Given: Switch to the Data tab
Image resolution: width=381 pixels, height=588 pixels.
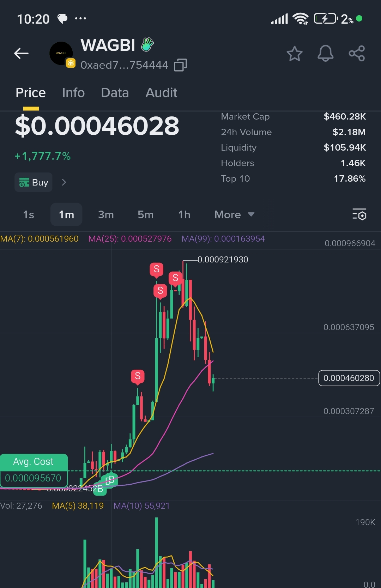Looking at the screenshot, I should coord(115,93).
